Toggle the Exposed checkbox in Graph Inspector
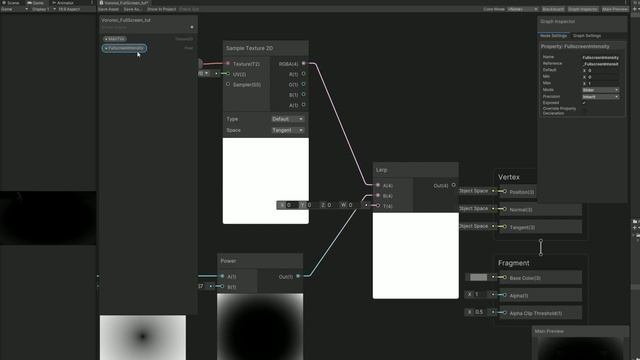Screen dimensions: 640x360 tap(584, 103)
